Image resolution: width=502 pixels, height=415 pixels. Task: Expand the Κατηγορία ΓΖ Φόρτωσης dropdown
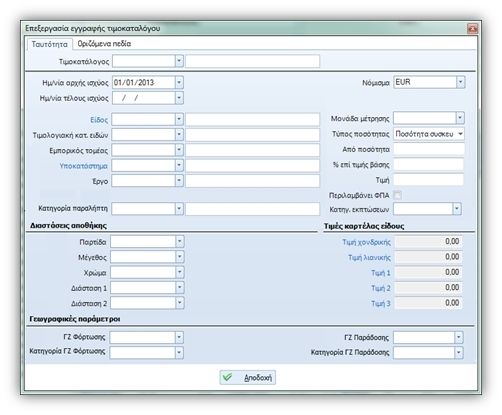[x=179, y=352]
